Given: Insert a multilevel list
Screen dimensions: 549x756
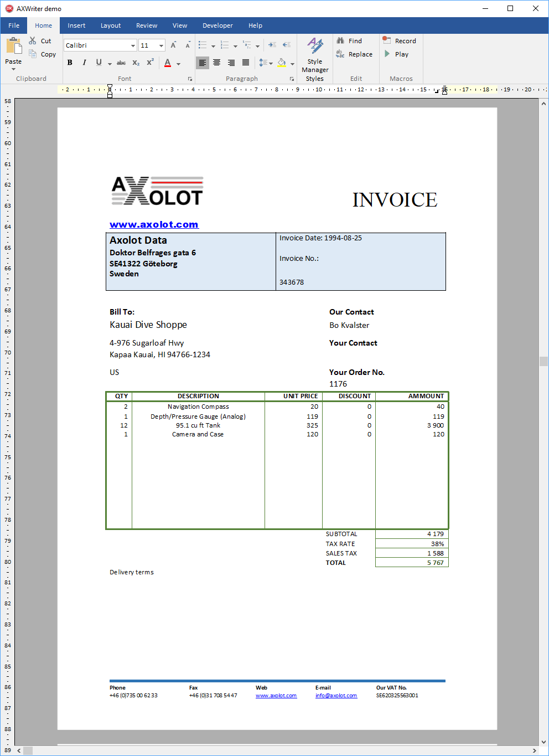Looking at the screenshot, I should 247,45.
